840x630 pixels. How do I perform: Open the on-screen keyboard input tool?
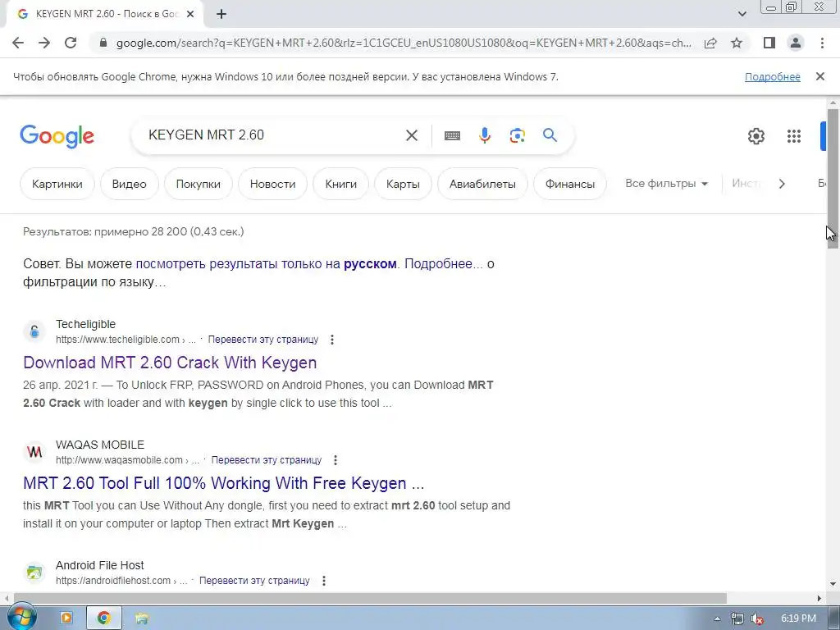(x=452, y=135)
